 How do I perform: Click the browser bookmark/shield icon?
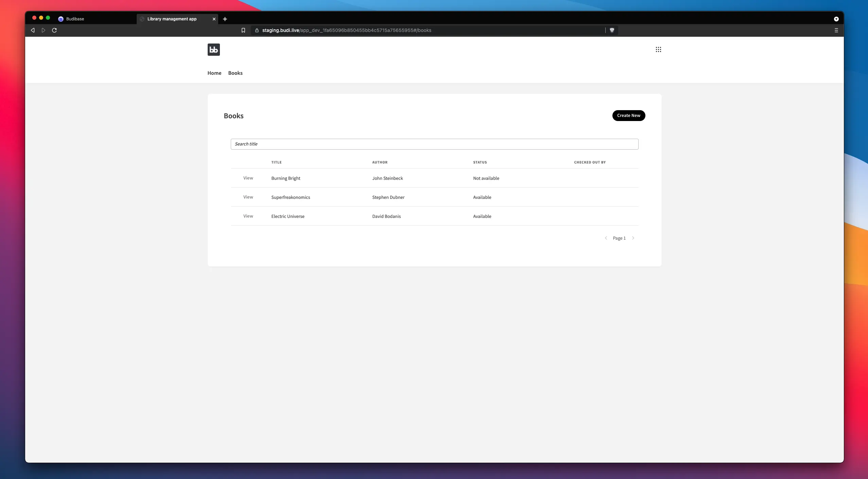pyautogui.click(x=611, y=30)
